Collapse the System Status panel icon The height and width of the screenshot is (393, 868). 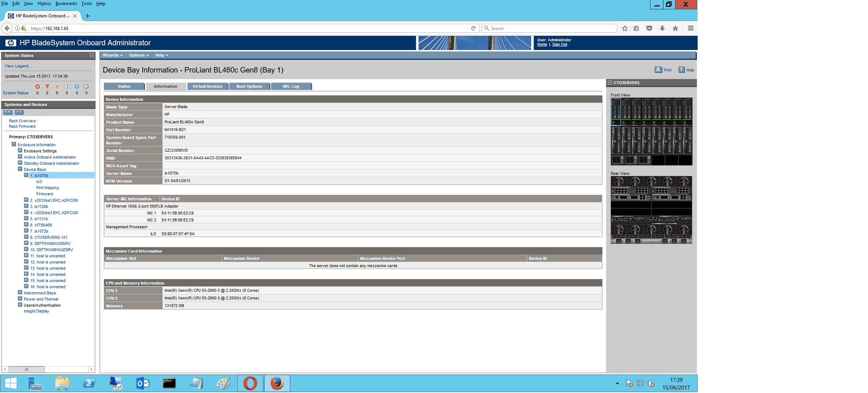(x=92, y=55)
